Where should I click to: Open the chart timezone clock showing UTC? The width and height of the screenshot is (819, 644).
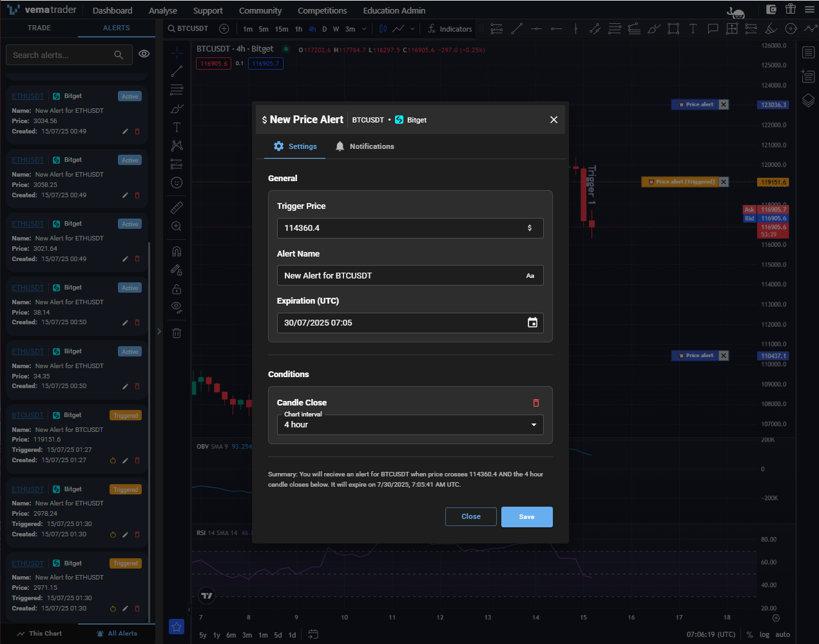click(x=711, y=635)
